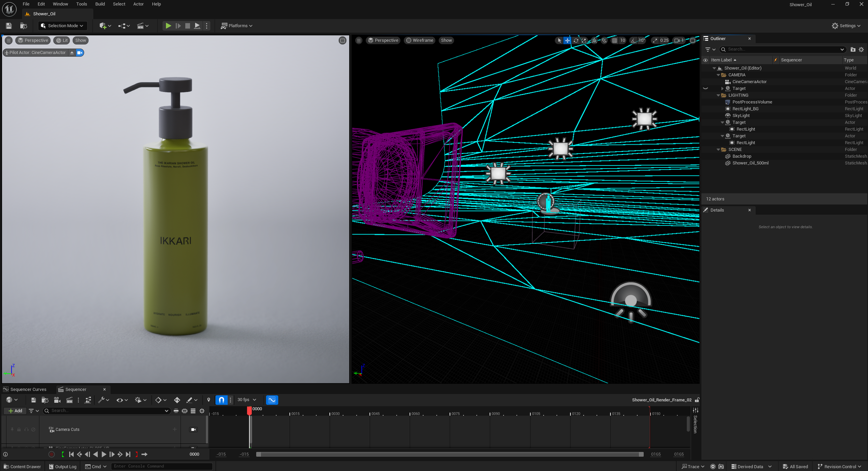Screen dimensions: 868x471
Task: Click the Sequencer curve editor icon
Action: pos(272,400)
